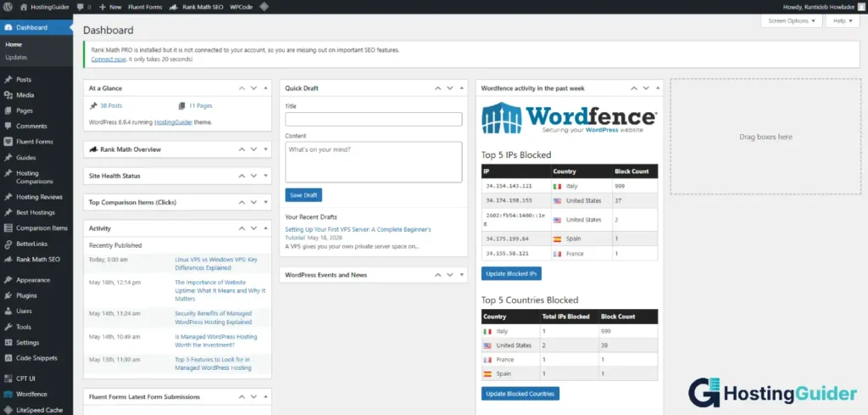The image size is (868, 415).
Task: Open the Best Hostings menu
Action: pos(36,212)
